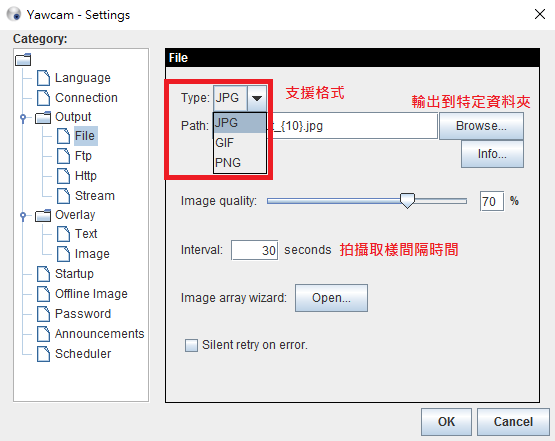Open the Announcements category
Screen dimensions: 555x441
pos(99,334)
